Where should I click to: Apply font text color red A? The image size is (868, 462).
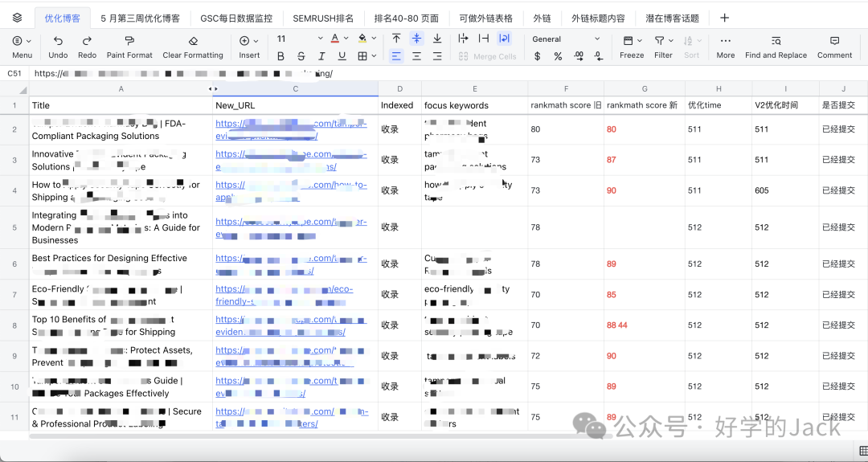click(334, 39)
